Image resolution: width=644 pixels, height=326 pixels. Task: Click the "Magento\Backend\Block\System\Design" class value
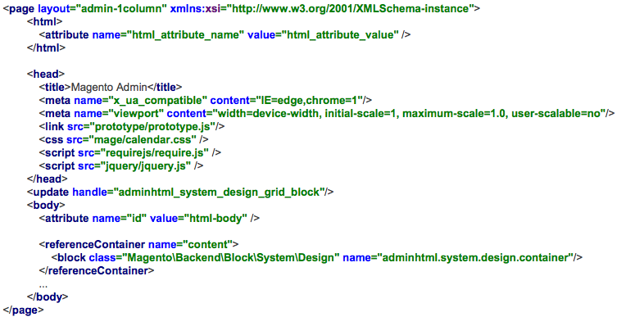tap(231, 258)
